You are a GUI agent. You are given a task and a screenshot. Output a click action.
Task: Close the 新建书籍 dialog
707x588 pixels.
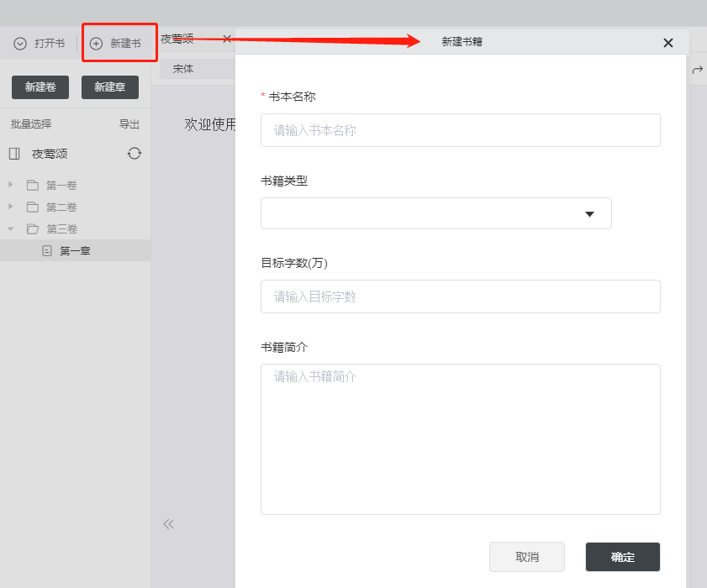tap(668, 43)
